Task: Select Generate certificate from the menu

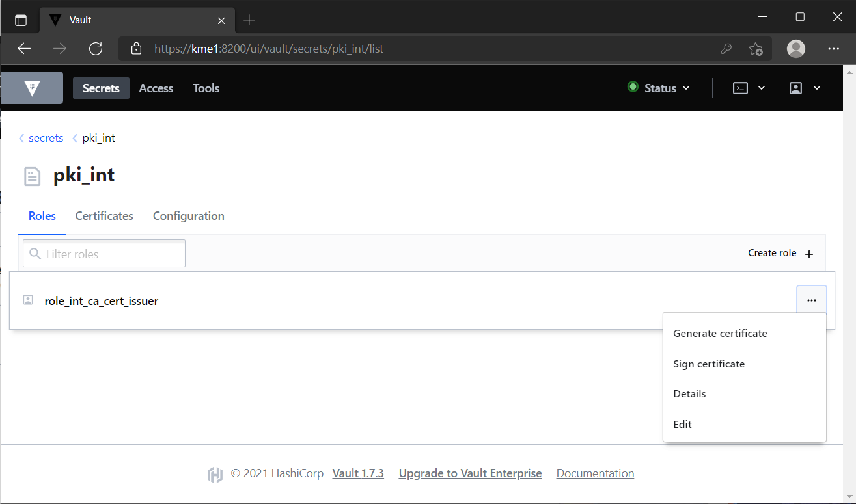Action: pyautogui.click(x=720, y=334)
